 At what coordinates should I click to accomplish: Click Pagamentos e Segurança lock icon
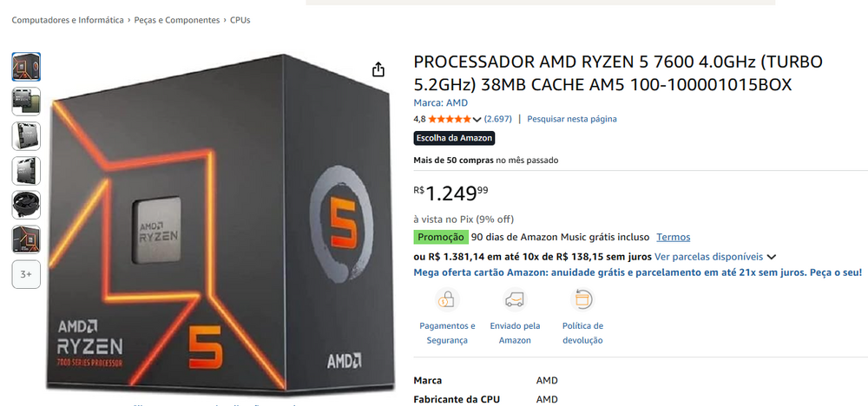447,300
